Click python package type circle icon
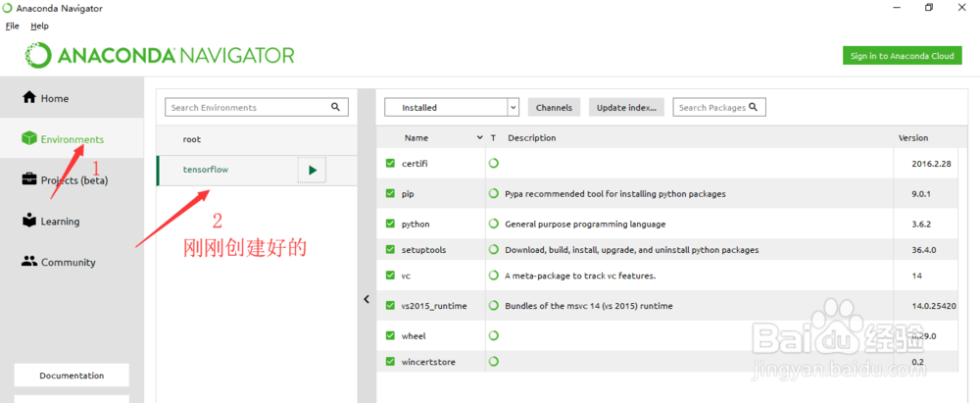The height and width of the screenshot is (403, 980). click(494, 224)
